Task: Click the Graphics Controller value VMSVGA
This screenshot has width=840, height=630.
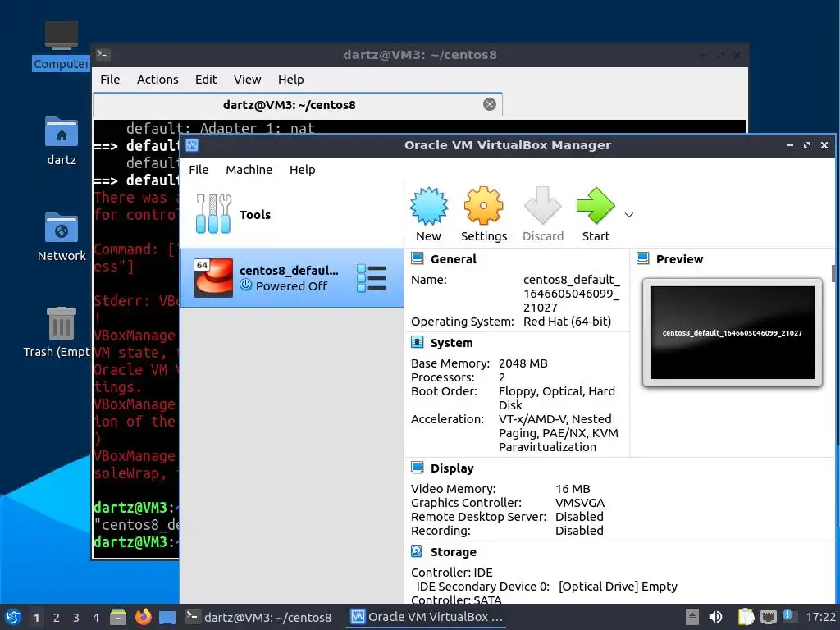Action: 580,503
